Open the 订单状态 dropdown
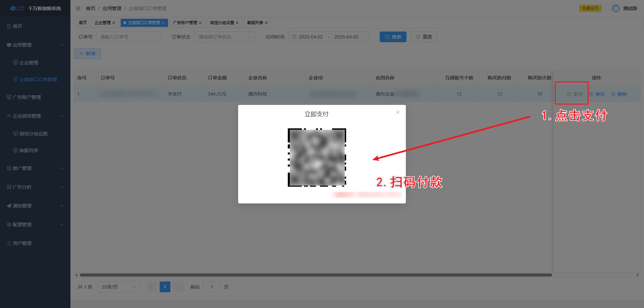The image size is (644, 308). point(224,37)
